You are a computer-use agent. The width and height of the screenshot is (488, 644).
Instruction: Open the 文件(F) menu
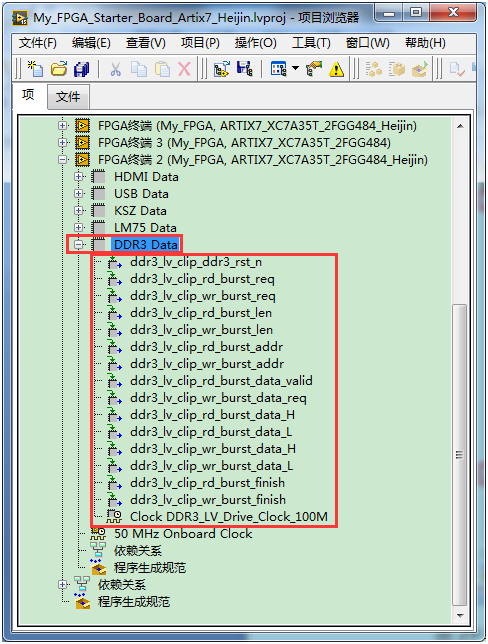tap(37, 43)
